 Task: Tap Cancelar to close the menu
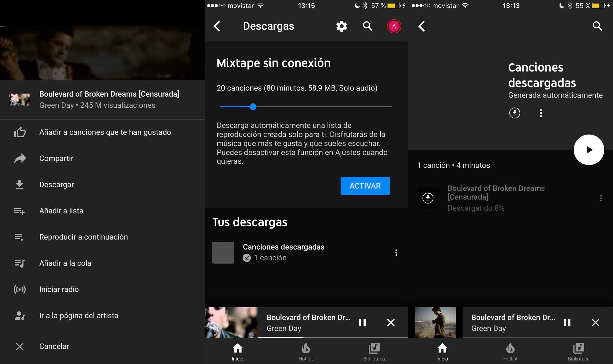click(102, 347)
